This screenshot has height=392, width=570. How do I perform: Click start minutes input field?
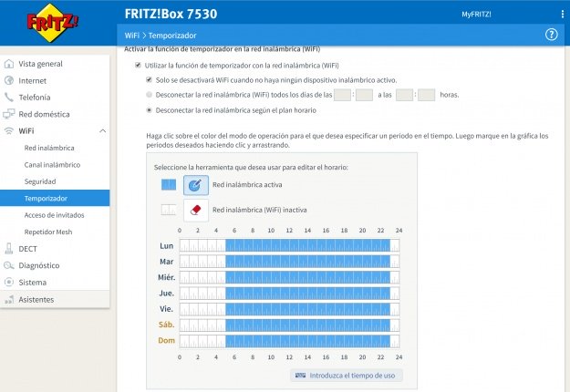pyautogui.click(x=364, y=95)
